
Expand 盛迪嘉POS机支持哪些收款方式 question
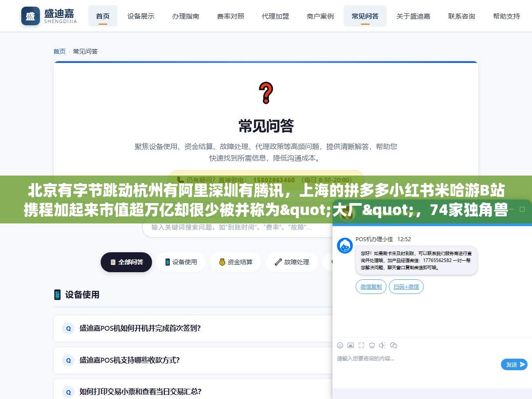pos(193,360)
